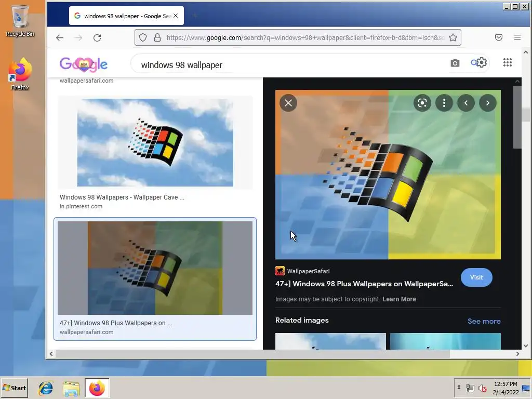Click the network tray icon
Viewport: 532px width, 399px height.
coord(470,388)
